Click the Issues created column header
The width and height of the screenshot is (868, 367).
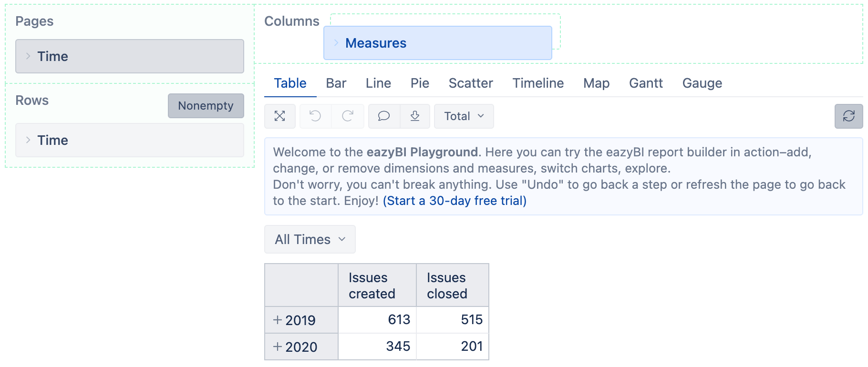click(377, 285)
